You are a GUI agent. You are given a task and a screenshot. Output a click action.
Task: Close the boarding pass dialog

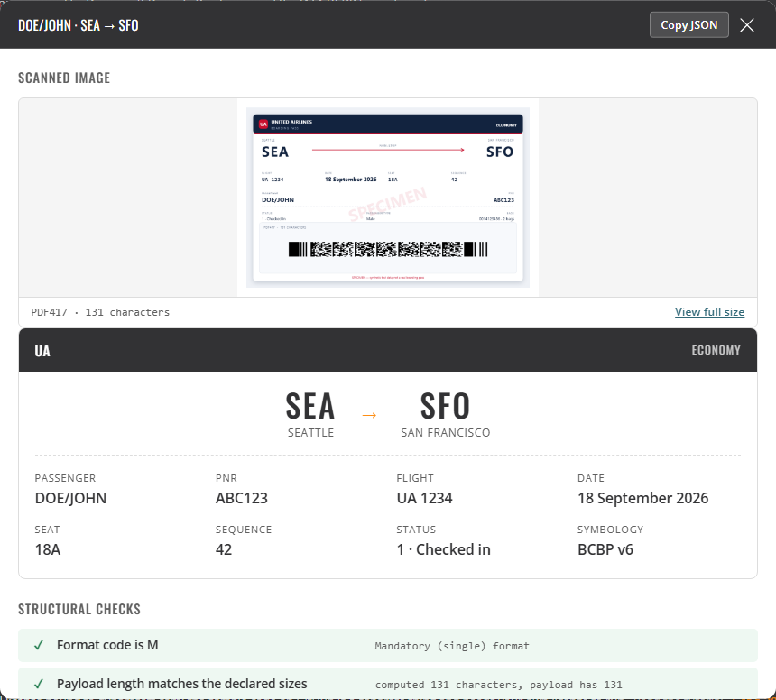click(x=747, y=24)
